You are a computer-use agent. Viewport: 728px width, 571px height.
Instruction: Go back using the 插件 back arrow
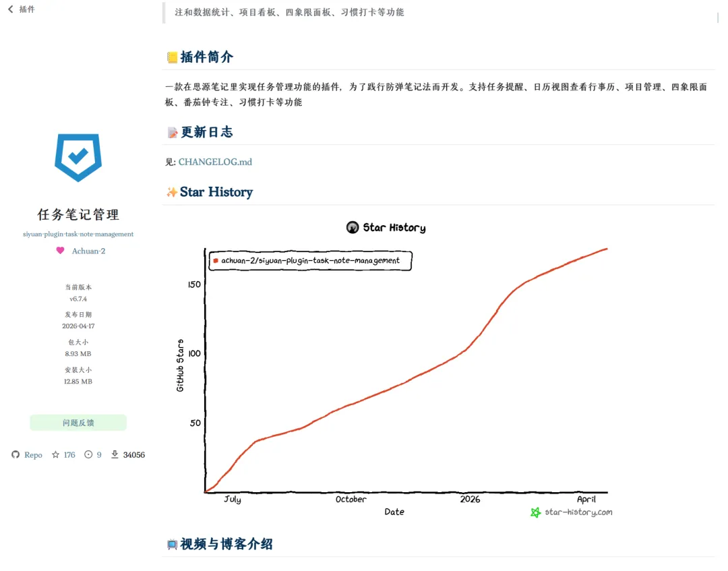pyautogui.click(x=11, y=9)
